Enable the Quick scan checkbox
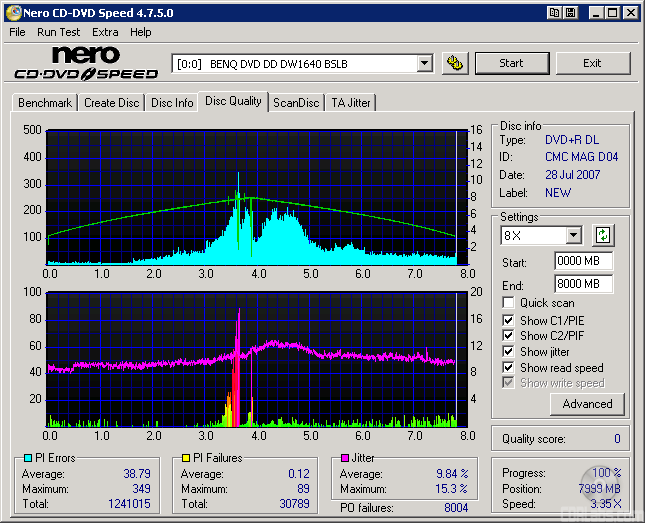This screenshot has width=645, height=523. pos(509,303)
